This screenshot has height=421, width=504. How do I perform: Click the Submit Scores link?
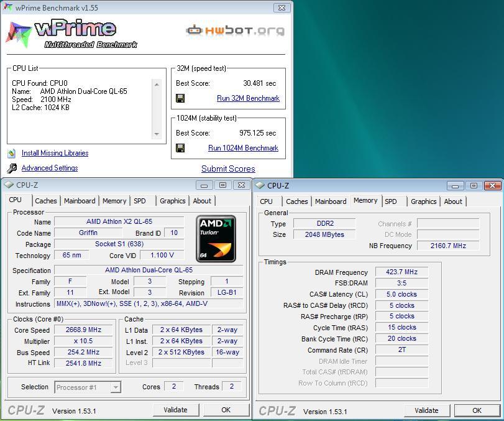[228, 169]
